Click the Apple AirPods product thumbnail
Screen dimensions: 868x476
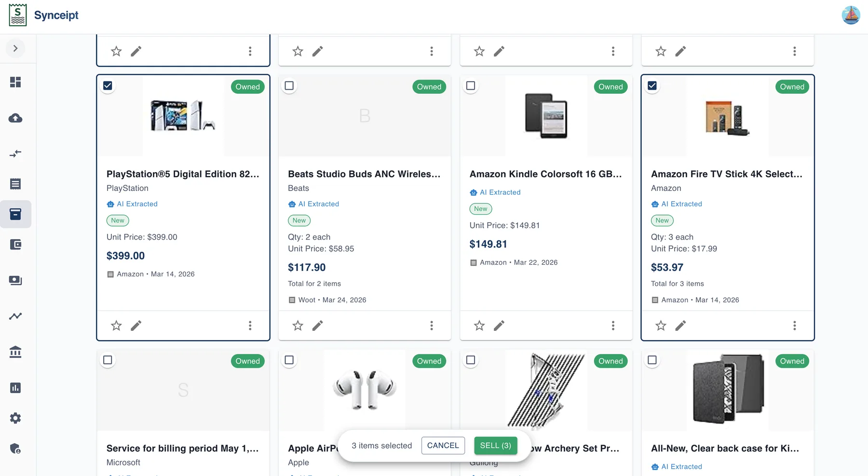pos(365,390)
